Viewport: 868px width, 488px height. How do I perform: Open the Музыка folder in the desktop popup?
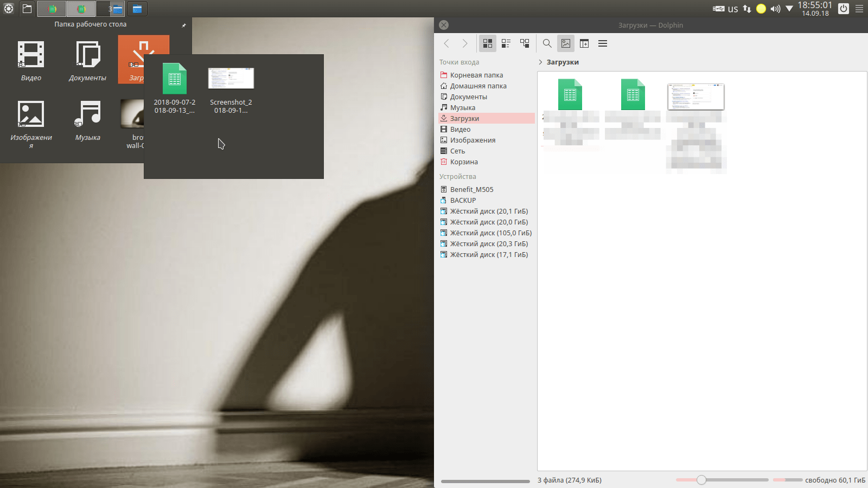[87, 120]
